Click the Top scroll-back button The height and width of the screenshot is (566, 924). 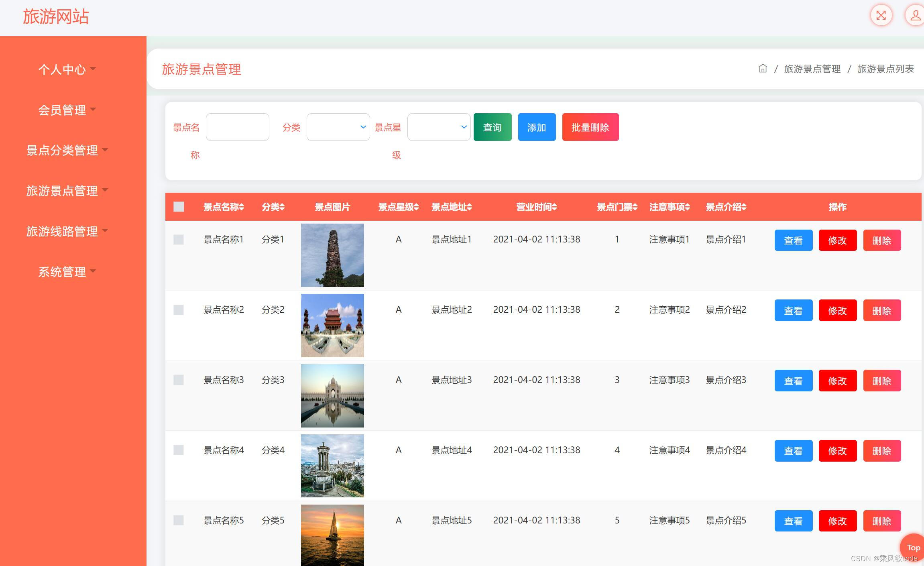coord(913,548)
